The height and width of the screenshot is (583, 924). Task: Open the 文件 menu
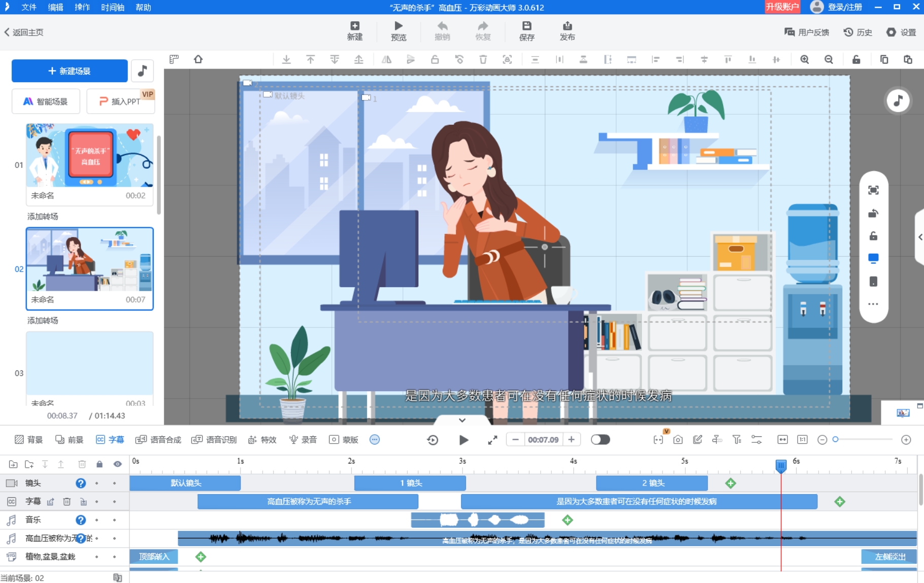(x=29, y=7)
